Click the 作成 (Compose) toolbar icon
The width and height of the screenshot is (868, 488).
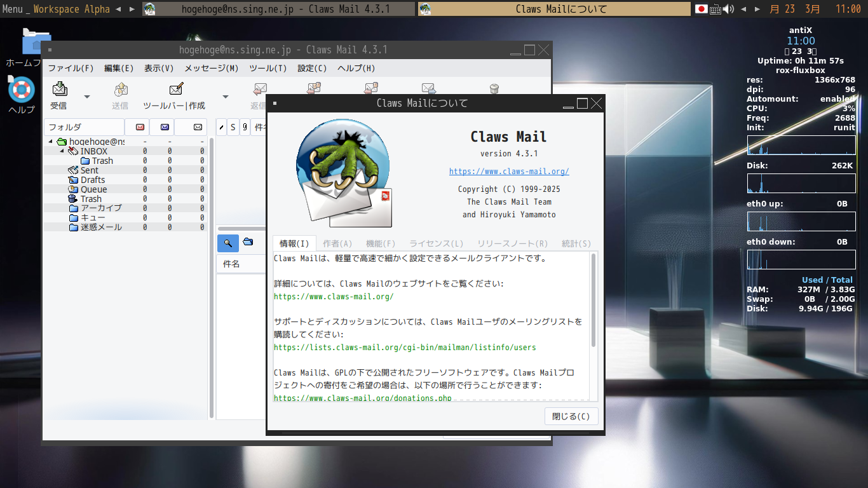pos(176,90)
